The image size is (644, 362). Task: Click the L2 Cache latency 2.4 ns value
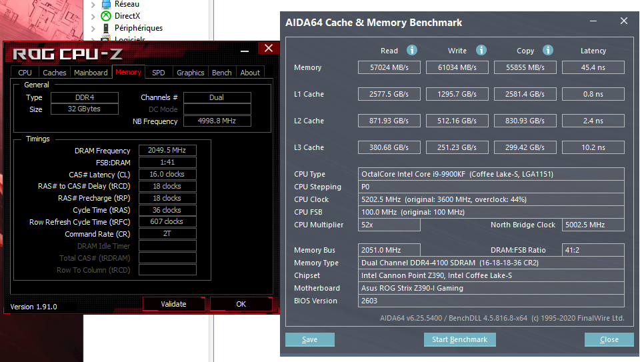coord(593,121)
